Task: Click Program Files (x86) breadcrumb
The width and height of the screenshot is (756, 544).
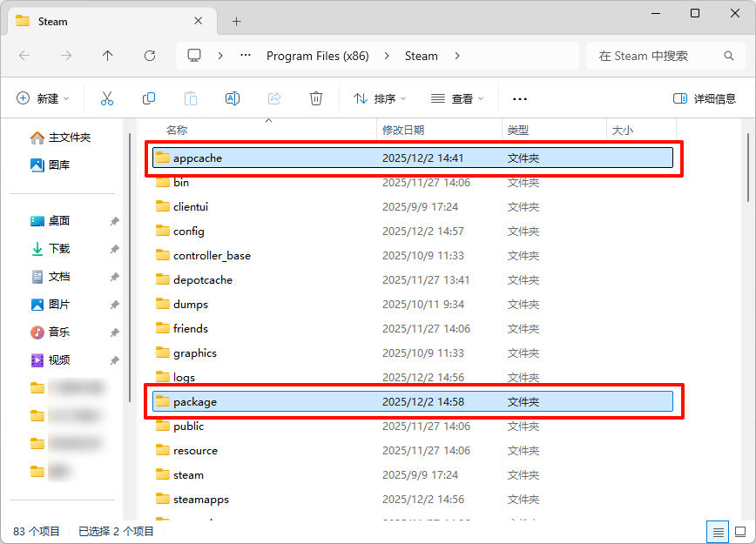Action: pos(318,56)
